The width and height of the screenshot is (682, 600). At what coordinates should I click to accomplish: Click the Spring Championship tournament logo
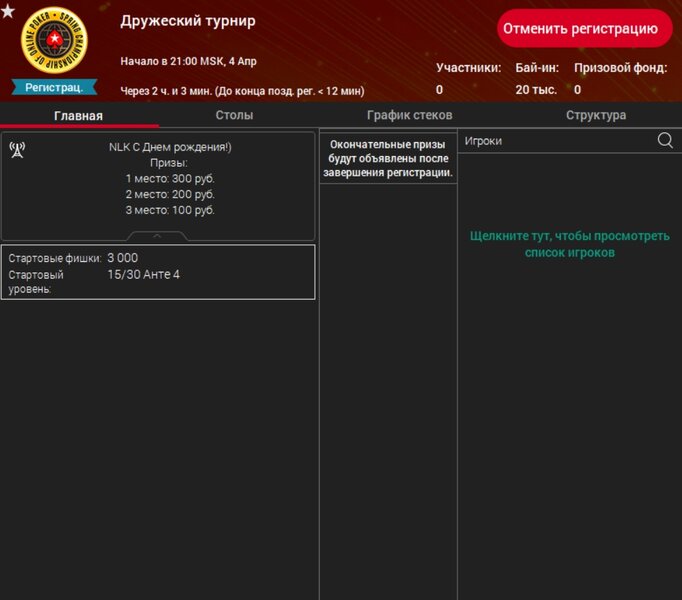click(x=55, y=40)
